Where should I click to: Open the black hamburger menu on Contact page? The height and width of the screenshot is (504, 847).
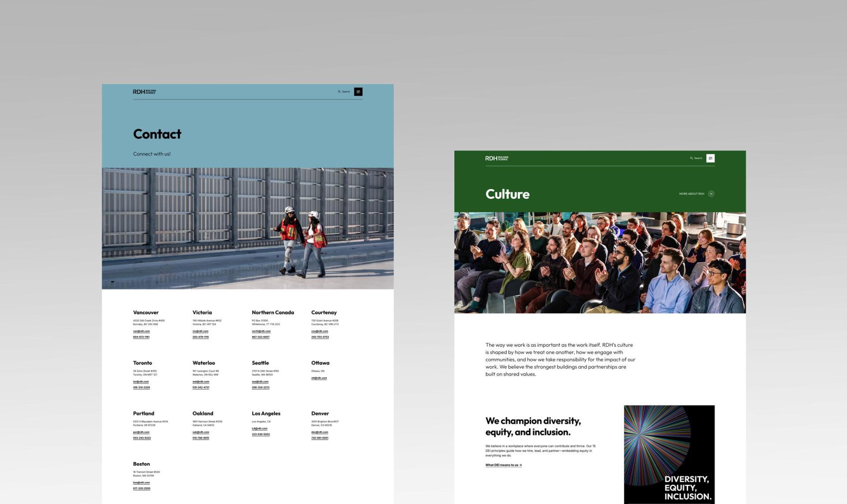point(358,92)
